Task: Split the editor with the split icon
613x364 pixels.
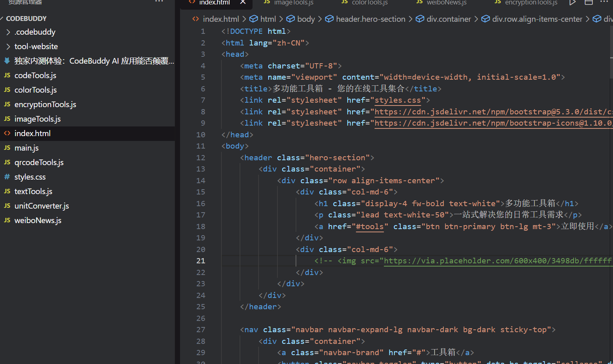Action: click(x=588, y=3)
